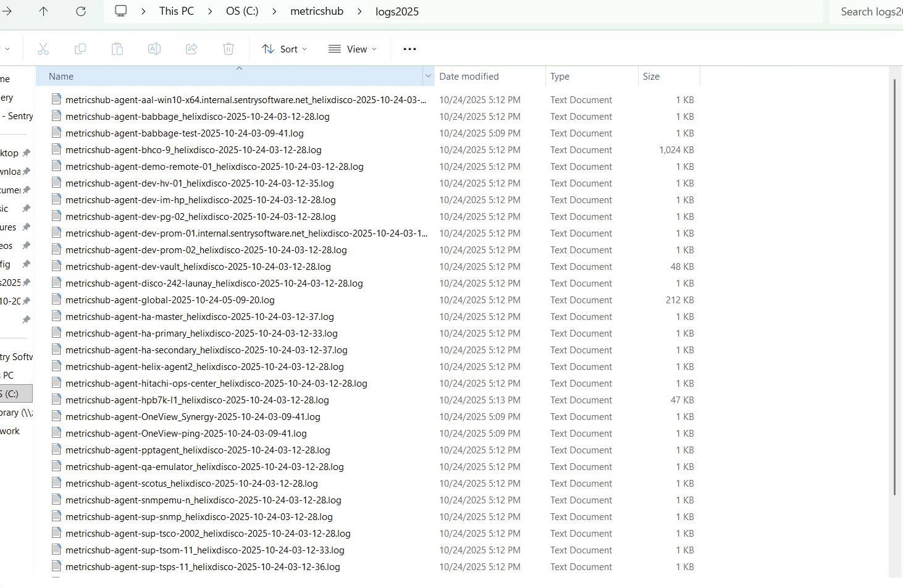Sort by the Date modified column header
Image resolution: width=903 pixels, height=588 pixels.
coord(469,76)
